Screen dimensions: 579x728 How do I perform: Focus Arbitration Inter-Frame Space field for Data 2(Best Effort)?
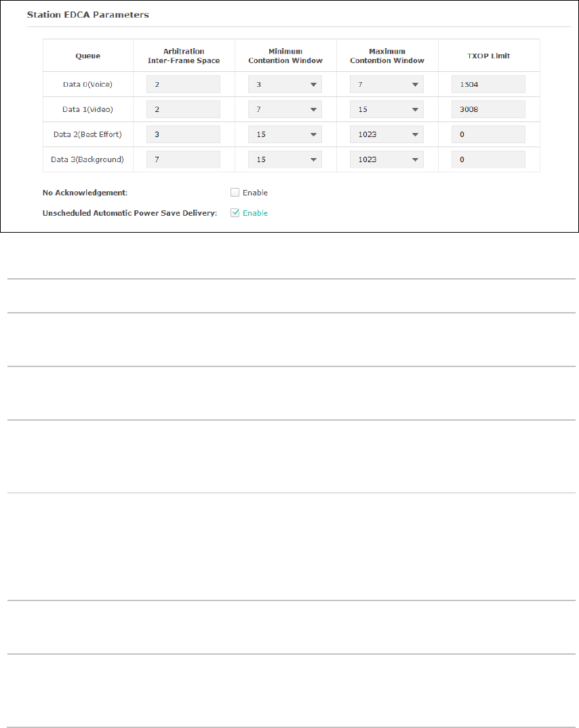tap(183, 134)
